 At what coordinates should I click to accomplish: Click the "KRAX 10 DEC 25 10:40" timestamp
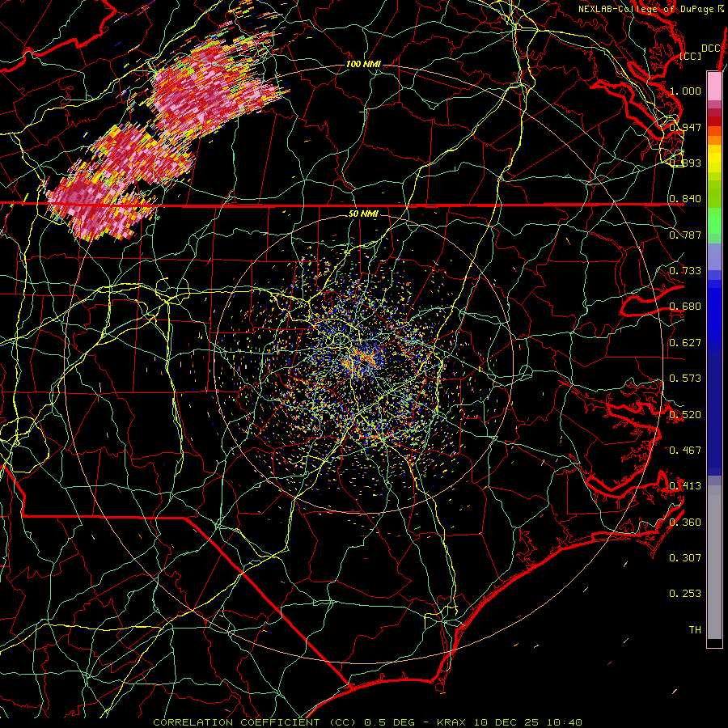click(510, 722)
